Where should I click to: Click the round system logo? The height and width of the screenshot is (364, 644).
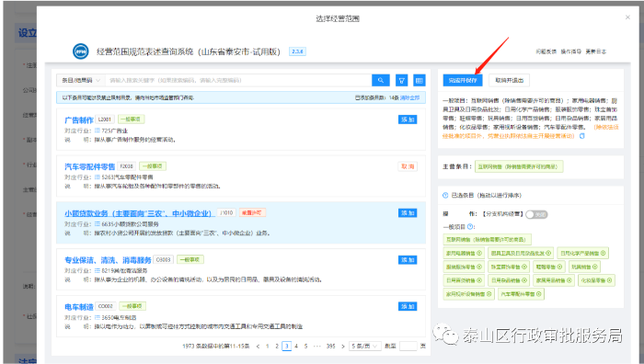[81, 51]
